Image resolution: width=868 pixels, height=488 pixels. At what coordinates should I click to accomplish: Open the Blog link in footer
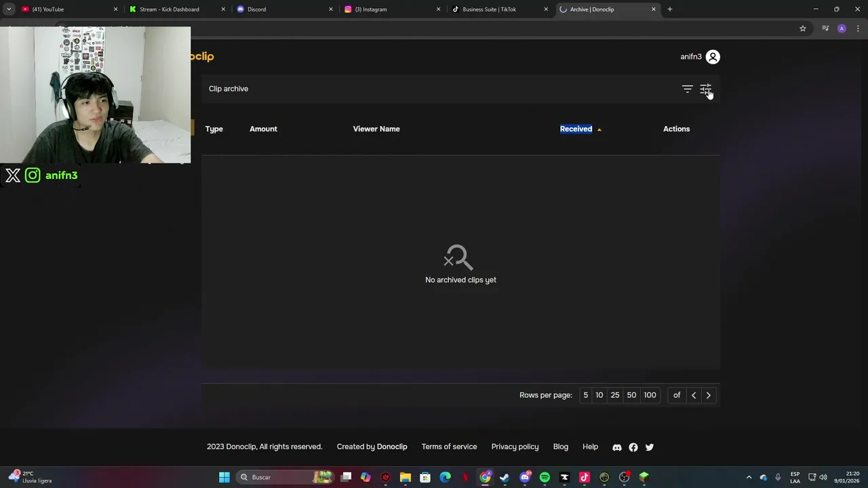[x=561, y=447]
